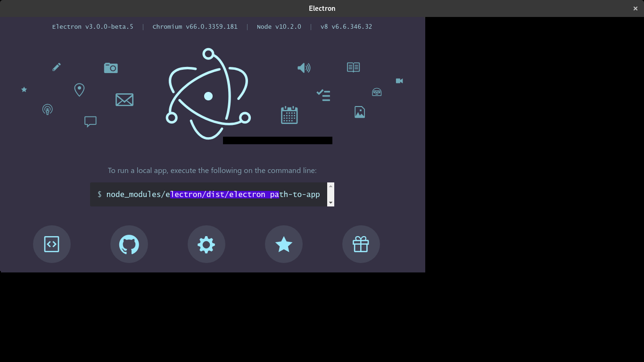Click the small star icon near the left edge
Image resolution: width=644 pixels, height=362 pixels.
click(24, 89)
